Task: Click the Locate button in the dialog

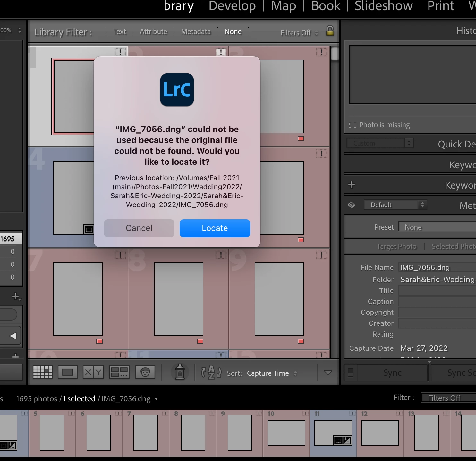Action: click(x=215, y=228)
